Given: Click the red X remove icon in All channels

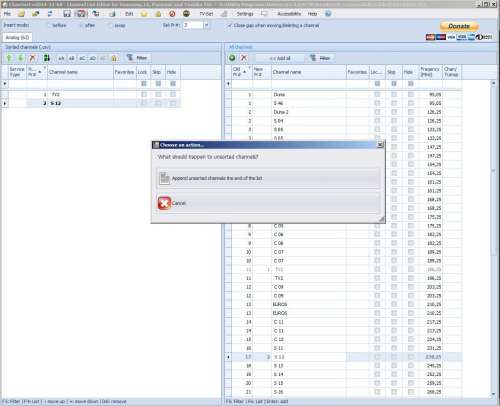Looking at the screenshot, I should pos(244,58).
